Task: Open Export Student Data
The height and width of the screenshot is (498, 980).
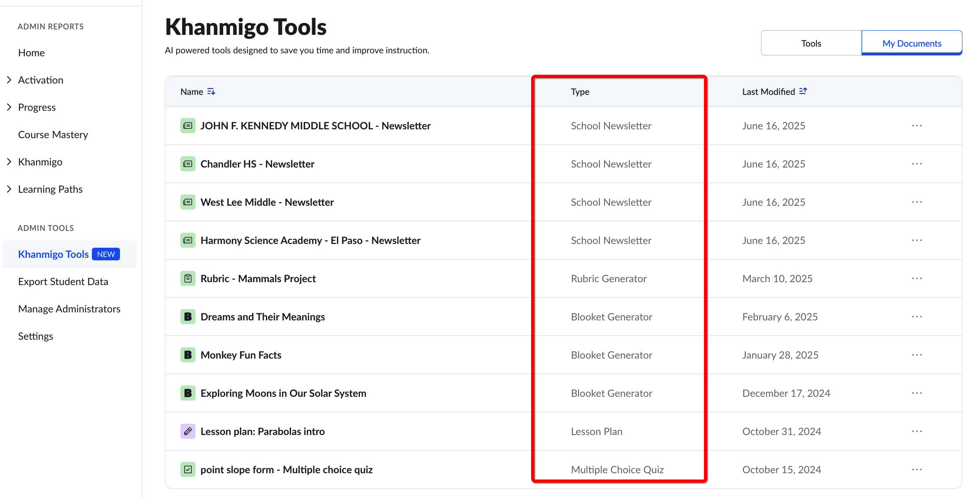Action: (63, 282)
